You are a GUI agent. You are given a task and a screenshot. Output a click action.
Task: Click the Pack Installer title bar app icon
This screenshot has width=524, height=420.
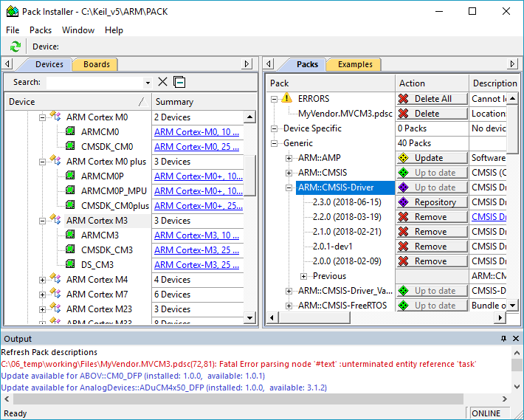click(13, 11)
